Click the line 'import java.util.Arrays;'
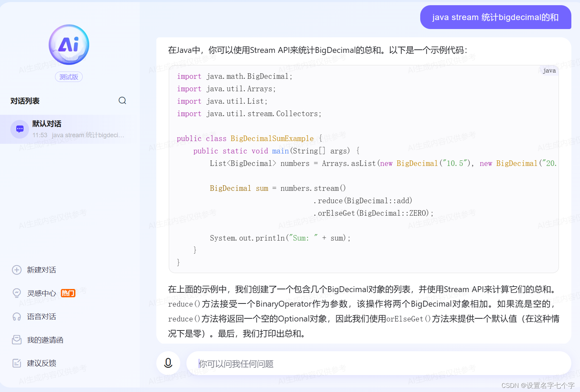Viewport: 580px width, 392px height. [x=227, y=89]
